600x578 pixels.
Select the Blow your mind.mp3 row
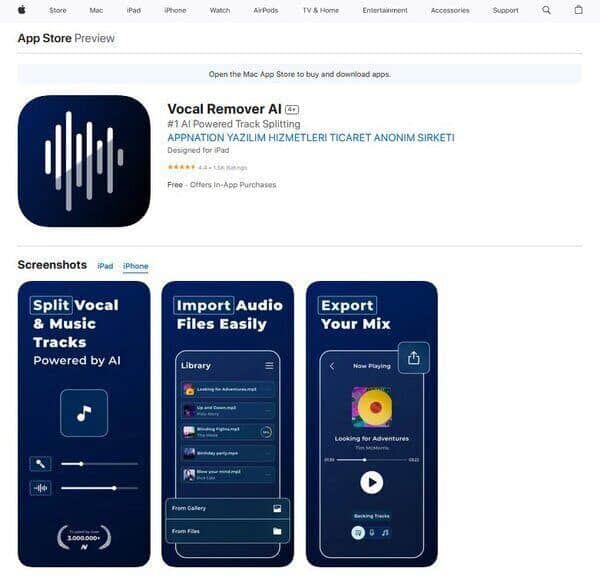pos(228,474)
